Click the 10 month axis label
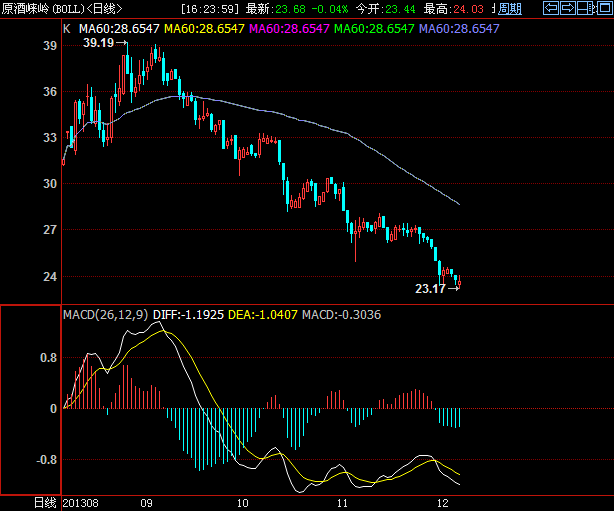The width and height of the screenshot is (614, 511). (x=242, y=504)
